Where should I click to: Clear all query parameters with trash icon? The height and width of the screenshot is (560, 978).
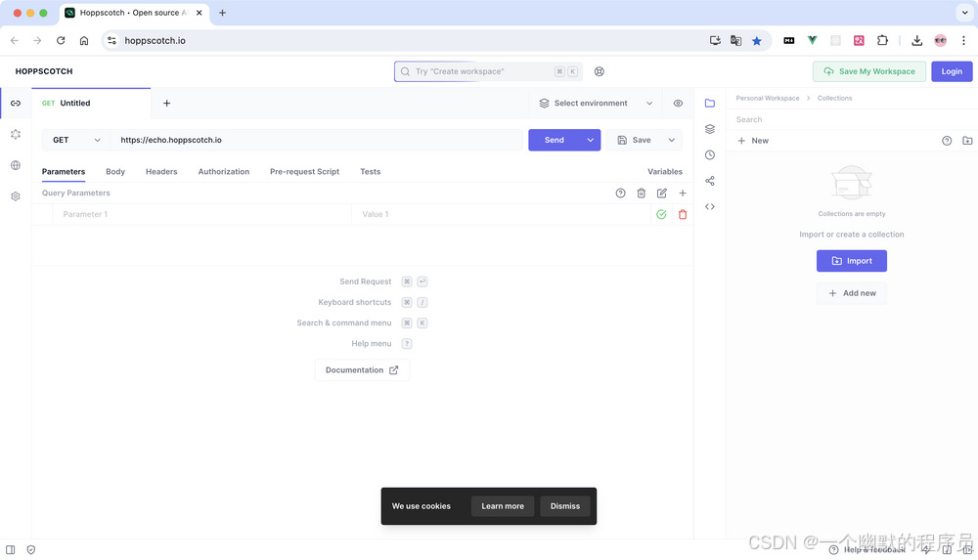point(642,194)
